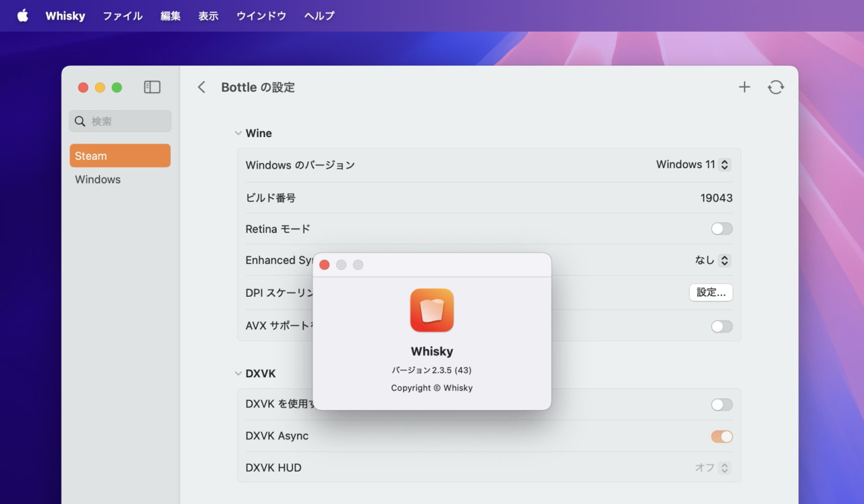Click the Apple menu icon
The image size is (864, 504).
click(23, 16)
